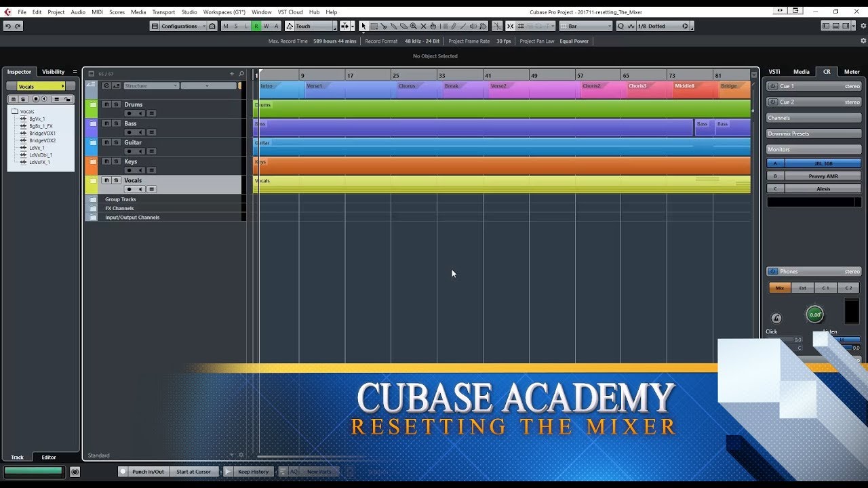Expand the Channels section in Control Room
This screenshot has height=488, width=868.
[814, 117]
